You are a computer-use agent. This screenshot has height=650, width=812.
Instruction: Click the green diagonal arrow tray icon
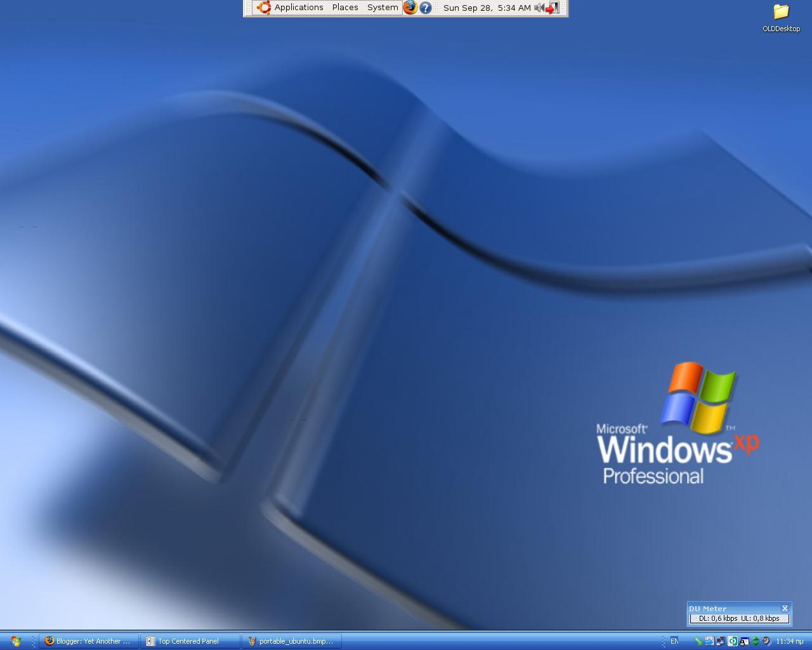pyautogui.click(x=698, y=641)
